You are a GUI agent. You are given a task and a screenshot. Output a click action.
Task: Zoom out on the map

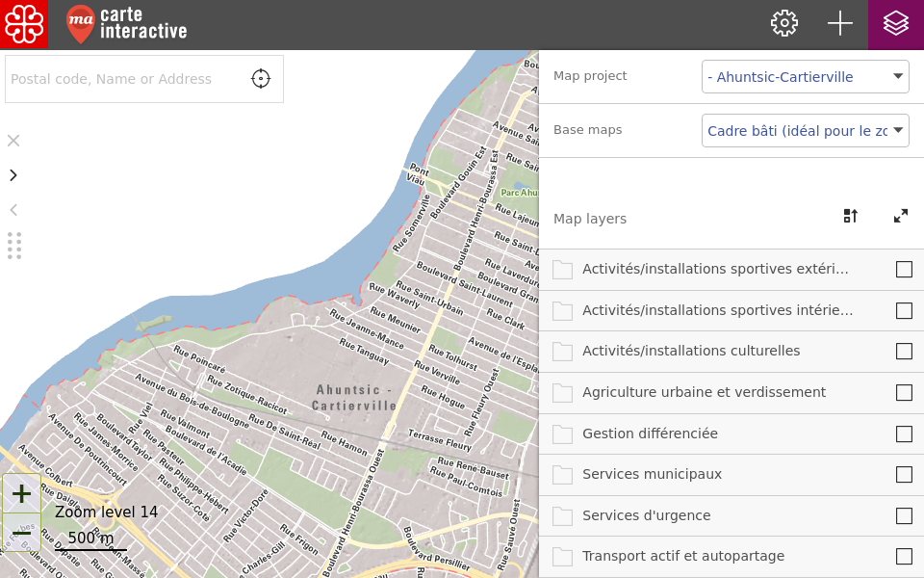click(21, 533)
